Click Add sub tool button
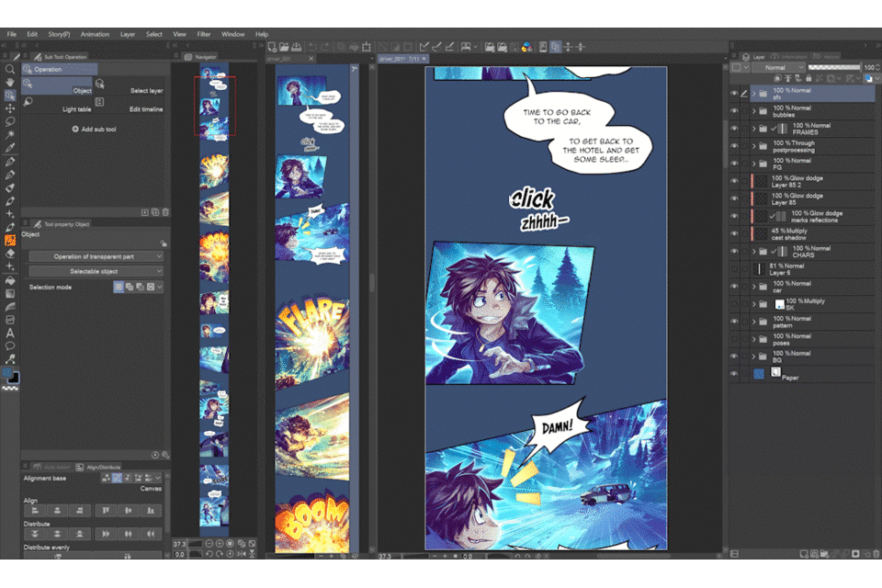This screenshot has width=882, height=588. tap(95, 129)
